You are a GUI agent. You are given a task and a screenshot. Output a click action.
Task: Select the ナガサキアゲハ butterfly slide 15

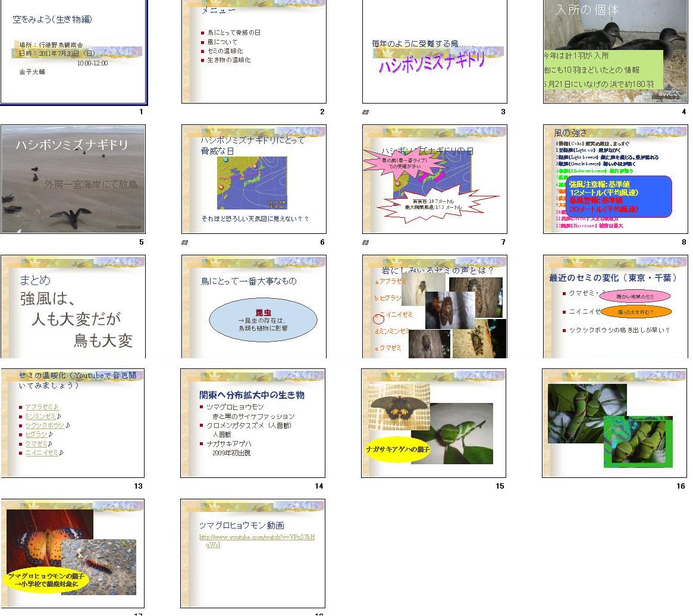(x=434, y=423)
